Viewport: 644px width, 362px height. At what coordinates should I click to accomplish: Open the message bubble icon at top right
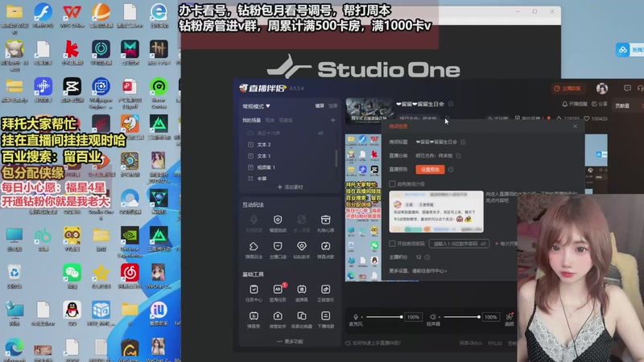pos(627,88)
